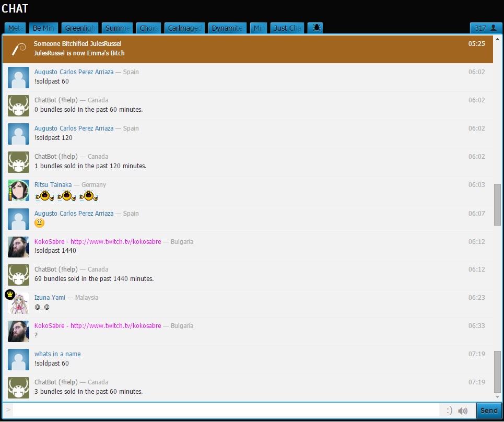504x422 pixels.
Task: Open the emoticon picker smiley icon
Action: [x=449, y=411]
